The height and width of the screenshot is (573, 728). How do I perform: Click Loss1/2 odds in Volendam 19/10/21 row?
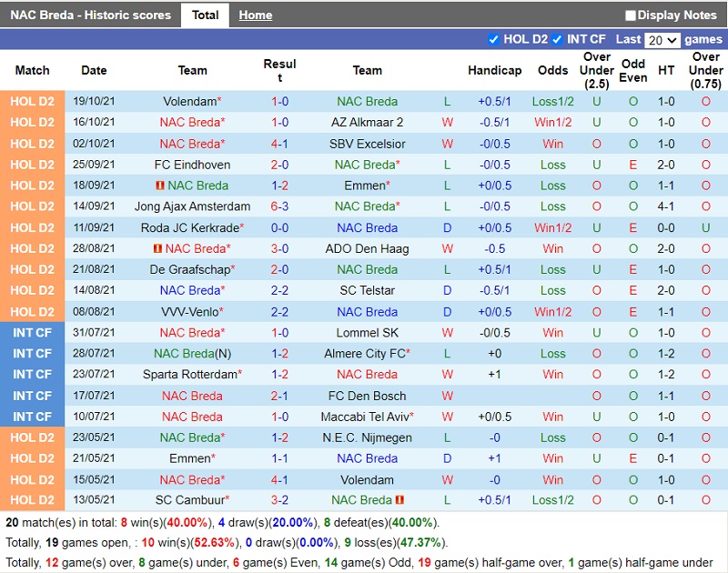click(552, 102)
